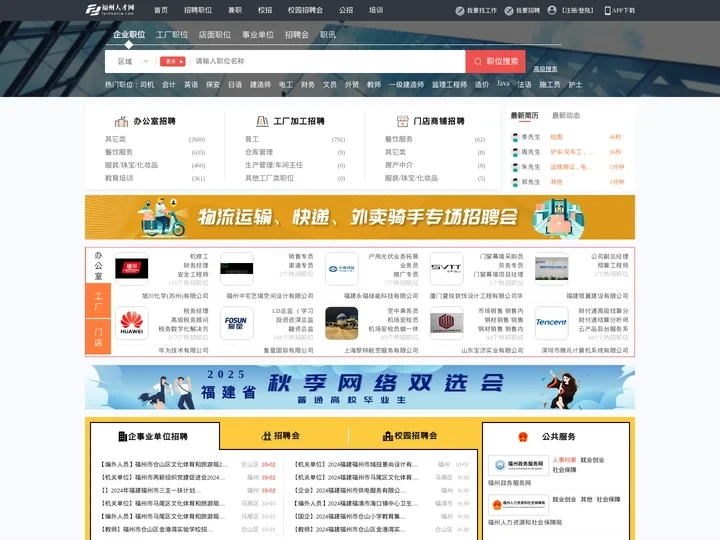Select the 事业单位 search tab
720x540 pixels.
point(258,34)
